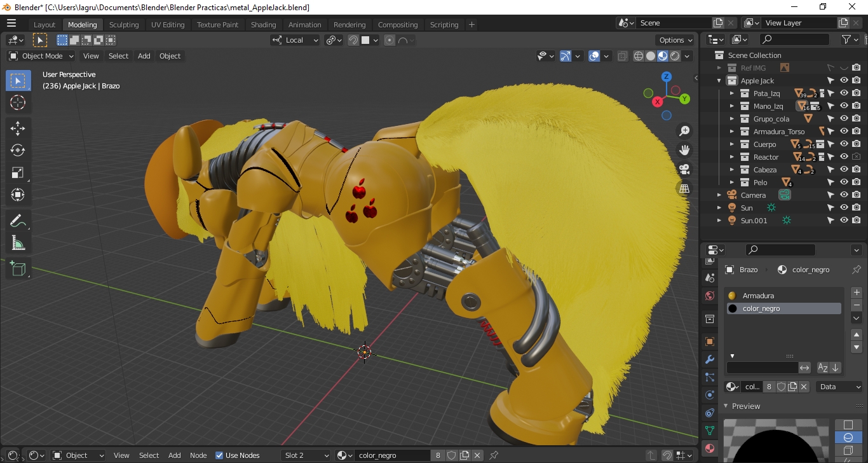Disable rendering for the Cabeza collection
Image resolution: width=868 pixels, height=463 pixels.
857,170
